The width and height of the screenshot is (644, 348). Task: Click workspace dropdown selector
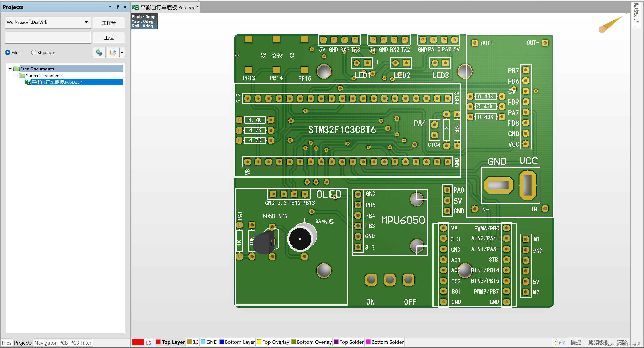(x=46, y=23)
